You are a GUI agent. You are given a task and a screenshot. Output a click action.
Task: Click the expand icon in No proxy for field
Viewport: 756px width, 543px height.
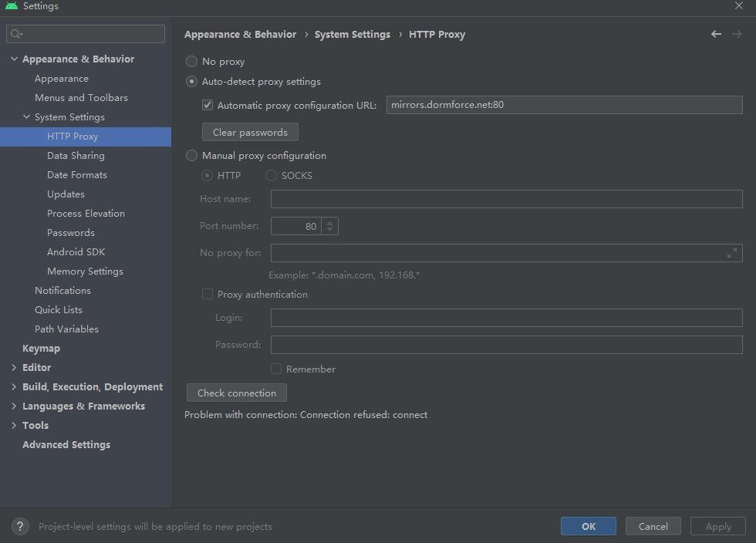[732, 253]
